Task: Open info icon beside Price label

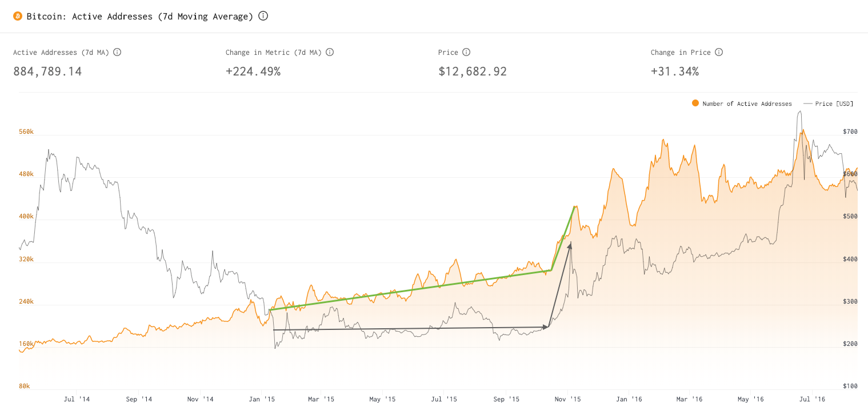Action: pyautogui.click(x=466, y=52)
